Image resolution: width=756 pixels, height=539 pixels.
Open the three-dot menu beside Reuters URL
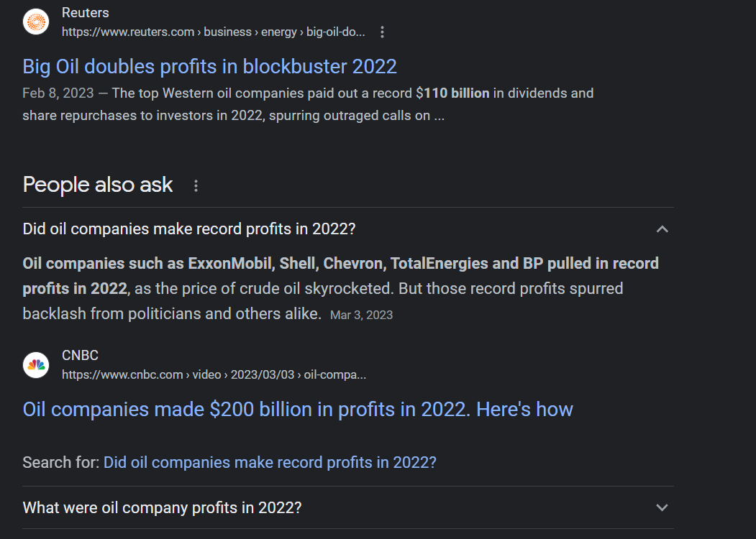383,32
